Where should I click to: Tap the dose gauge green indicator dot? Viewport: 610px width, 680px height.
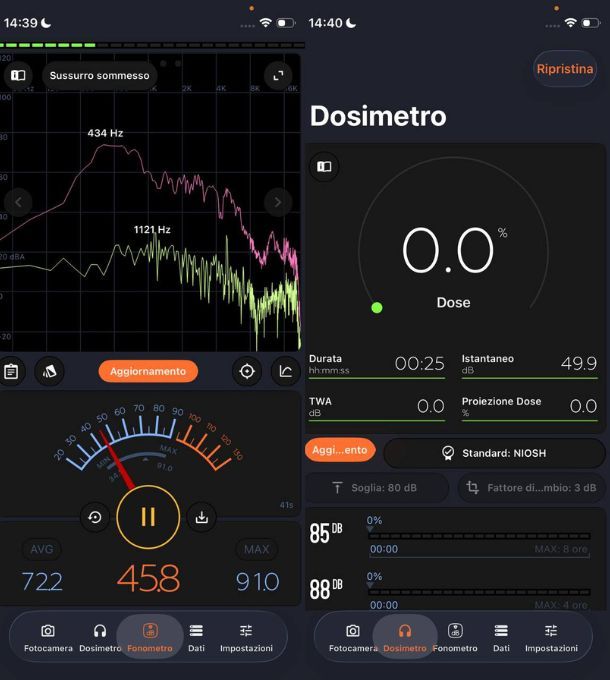[377, 308]
